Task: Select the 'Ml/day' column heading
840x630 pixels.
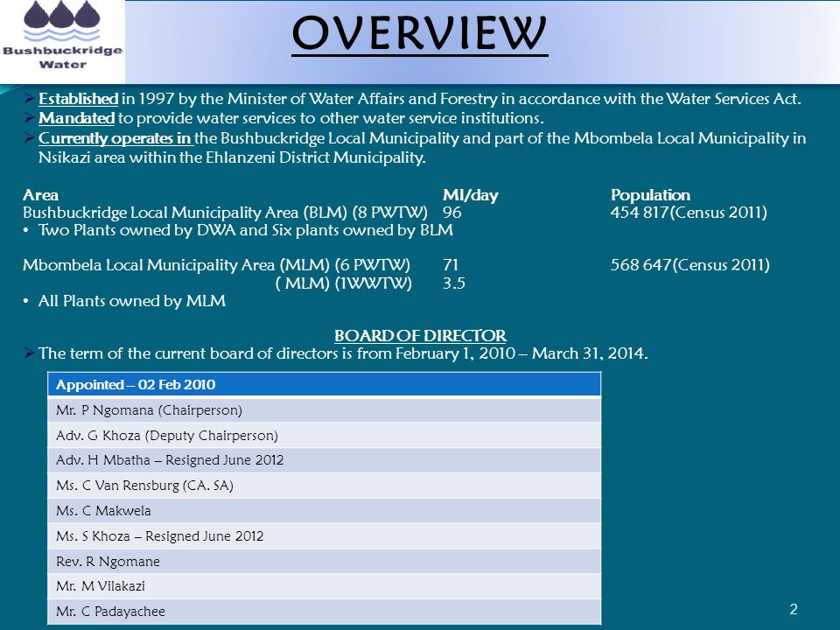Action: (471, 195)
